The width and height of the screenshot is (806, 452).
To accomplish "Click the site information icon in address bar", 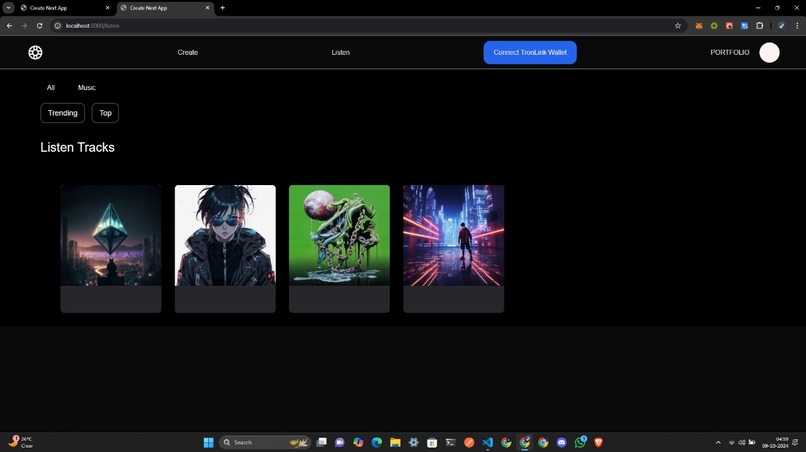I will (58, 26).
